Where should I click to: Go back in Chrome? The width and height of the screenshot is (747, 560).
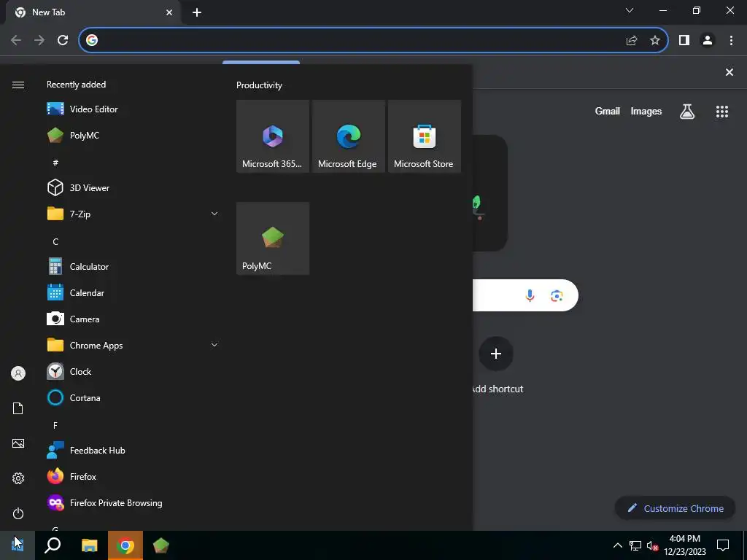(x=16, y=40)
